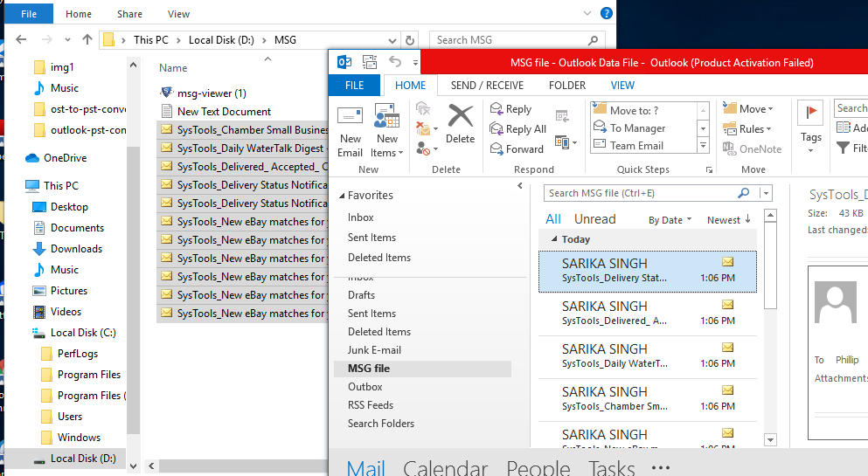Open the search scope dropdown arrow
Image resolution: width=868 pixels, height=476 pixels.
[766, 193]
